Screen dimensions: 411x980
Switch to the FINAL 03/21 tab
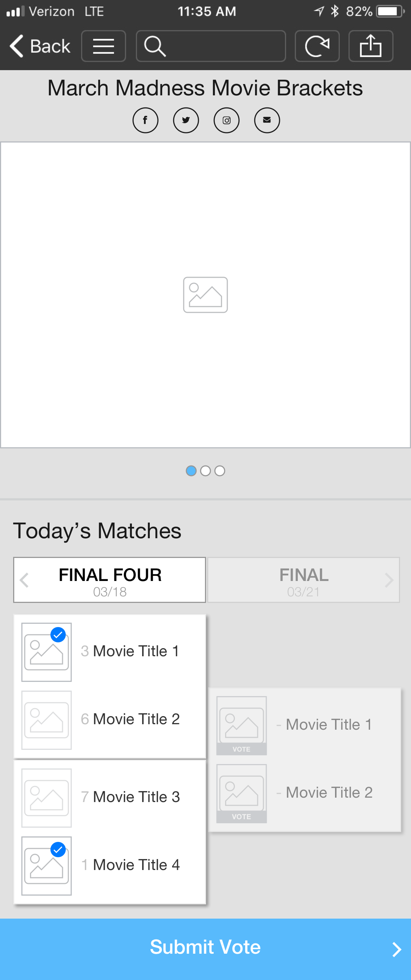pos(303,580)
